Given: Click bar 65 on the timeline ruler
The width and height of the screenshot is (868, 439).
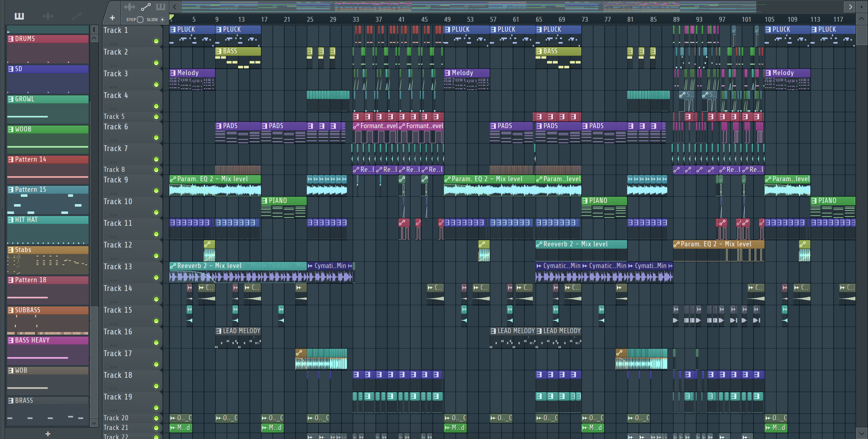Looking at the screenshot, I should [539, 20].
